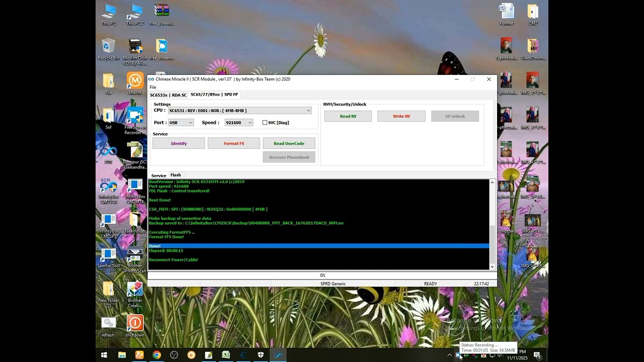The width and height of the screenshot is (644, 362).
Task: Switch to the Service log tab
Action: coord(159,175)
